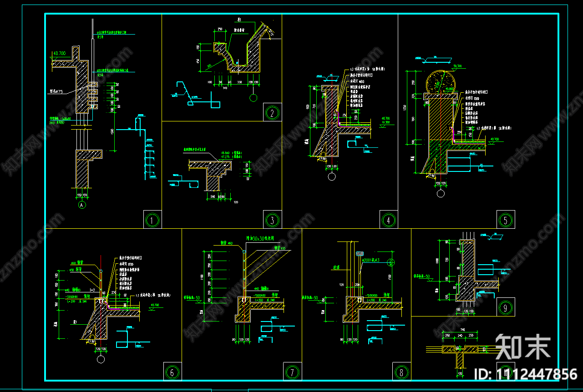Select the 950 vertical dimension in detail 4
Viewport: 583px width, 392px height.
pyautogui.click(x=308, y=106)
